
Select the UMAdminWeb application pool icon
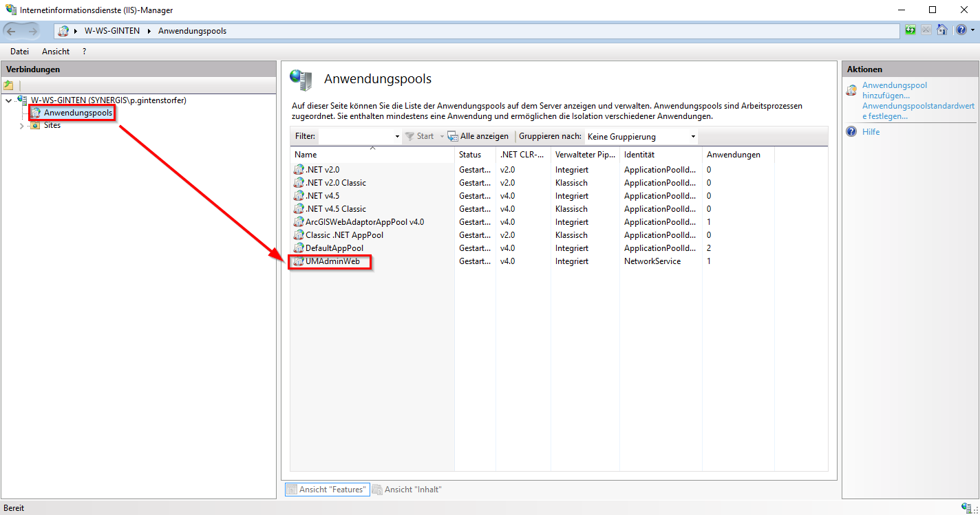click(x=297, y=261)
